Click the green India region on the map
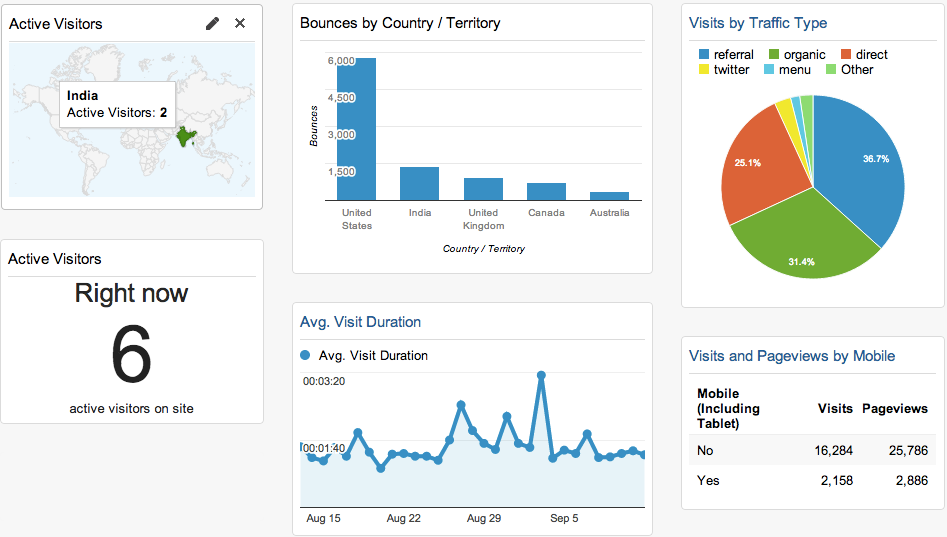The height and width of the screenshot is (537, 947). point(185,137)
